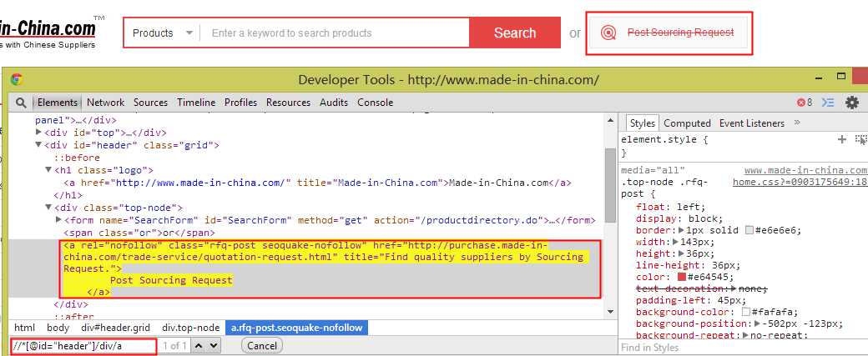Switch to the Console tab
The width and height of the screenshot is (868, 356).
pos(376,103)
